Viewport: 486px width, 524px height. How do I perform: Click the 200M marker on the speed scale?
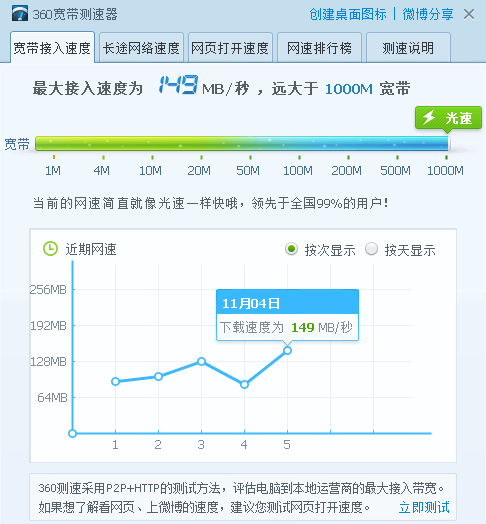(347, 171)
